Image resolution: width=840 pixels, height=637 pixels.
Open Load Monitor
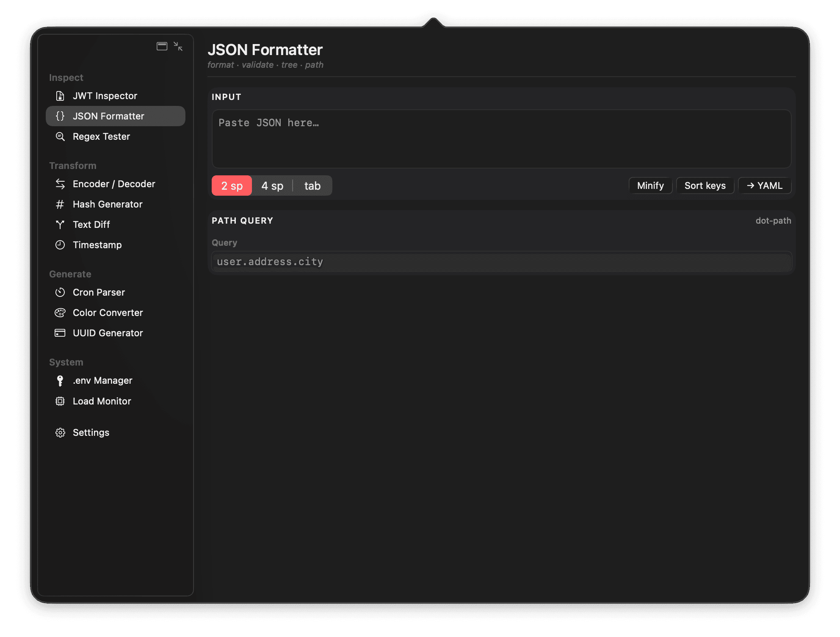click(116, 401)
